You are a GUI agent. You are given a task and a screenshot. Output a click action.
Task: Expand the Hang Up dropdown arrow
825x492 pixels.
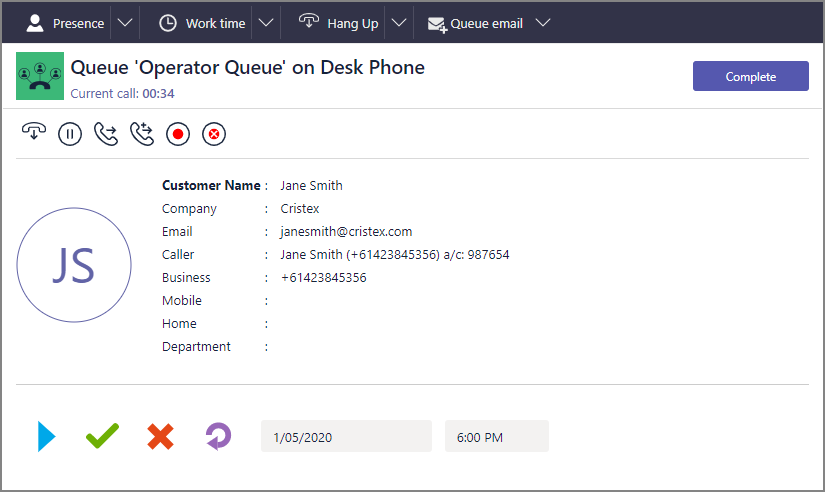coord(399,23)
